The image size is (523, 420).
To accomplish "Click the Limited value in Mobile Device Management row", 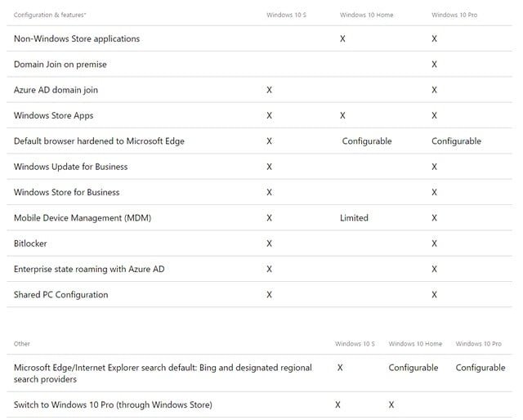I will [354, 218].
